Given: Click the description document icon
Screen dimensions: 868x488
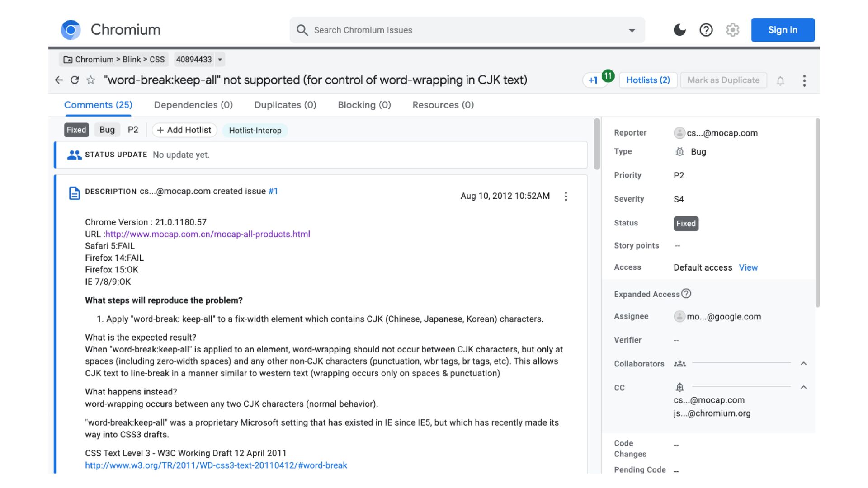Looking at the screenshot, I should pyautogui.click(x=74, y=193).
